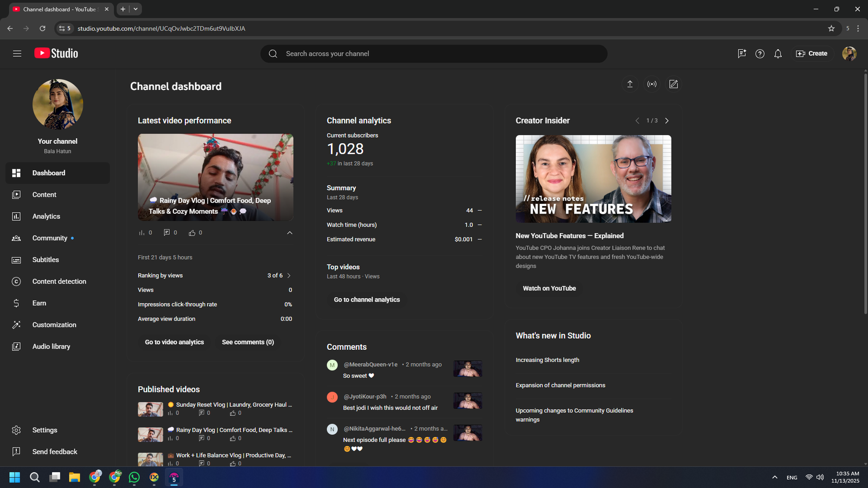Open Increasing Shorts length news link
Screen dimensions: 868x488
click(547, 360)
